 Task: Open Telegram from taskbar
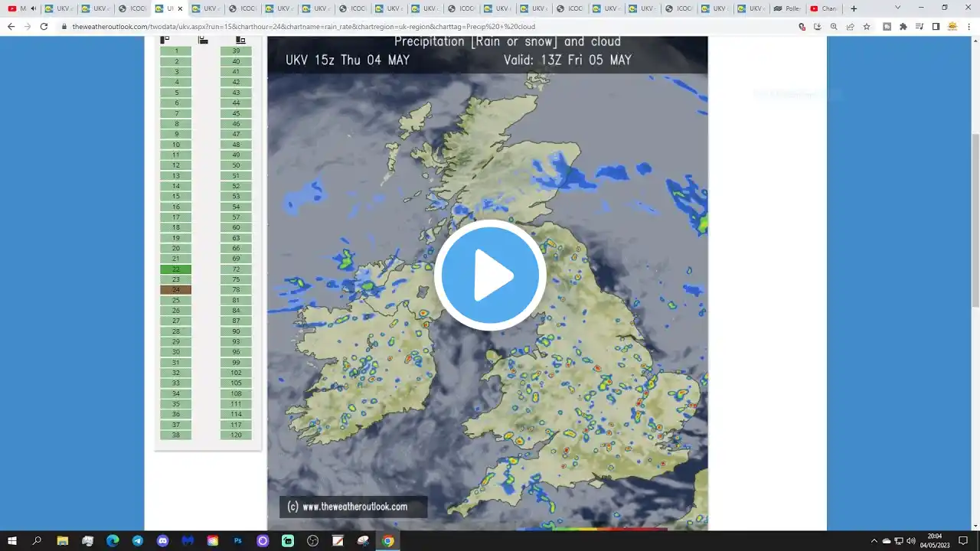click(137, 540)
